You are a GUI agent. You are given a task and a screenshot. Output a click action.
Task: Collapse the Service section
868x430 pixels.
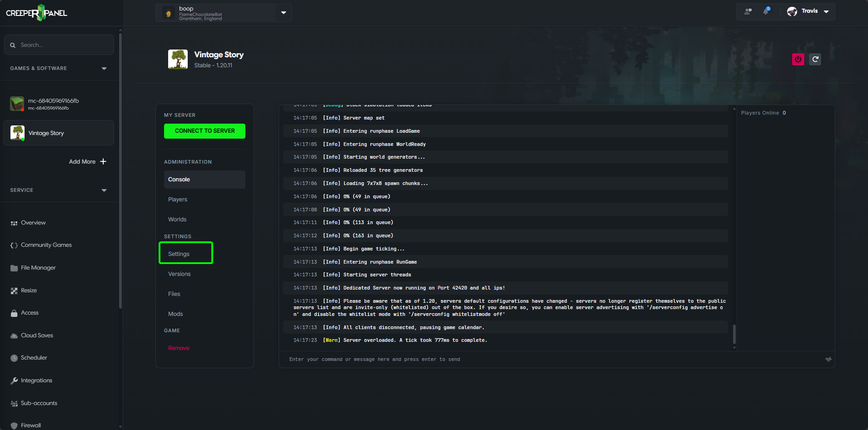point(104,190)
